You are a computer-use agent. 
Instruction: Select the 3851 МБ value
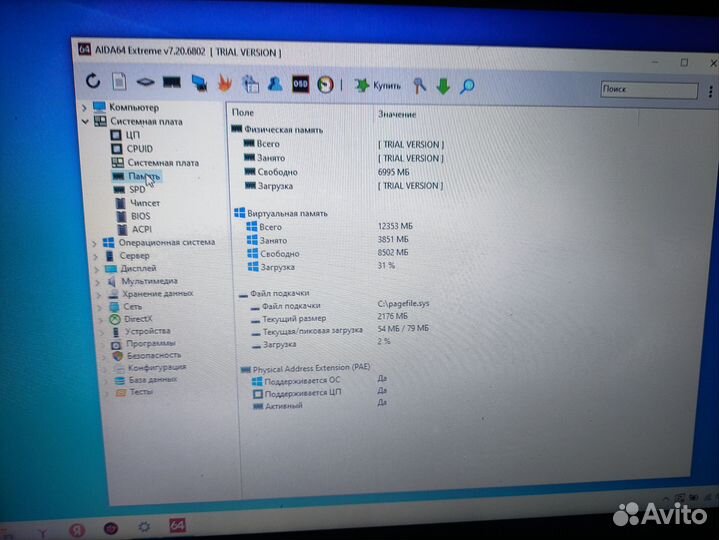pyautogui.click(x=393, y=239)
